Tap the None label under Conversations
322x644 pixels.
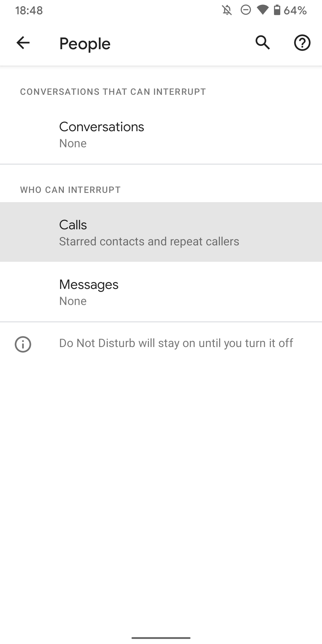coord(72,143)
